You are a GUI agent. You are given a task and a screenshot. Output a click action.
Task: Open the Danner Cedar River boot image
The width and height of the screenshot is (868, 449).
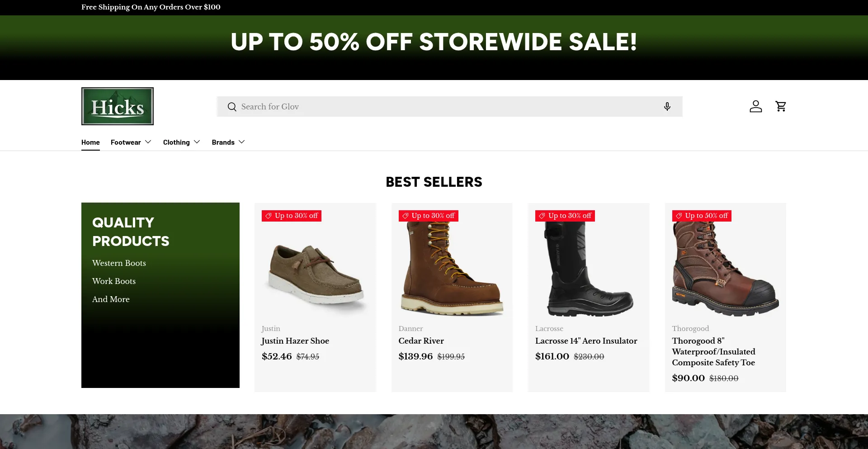(452, 269)
